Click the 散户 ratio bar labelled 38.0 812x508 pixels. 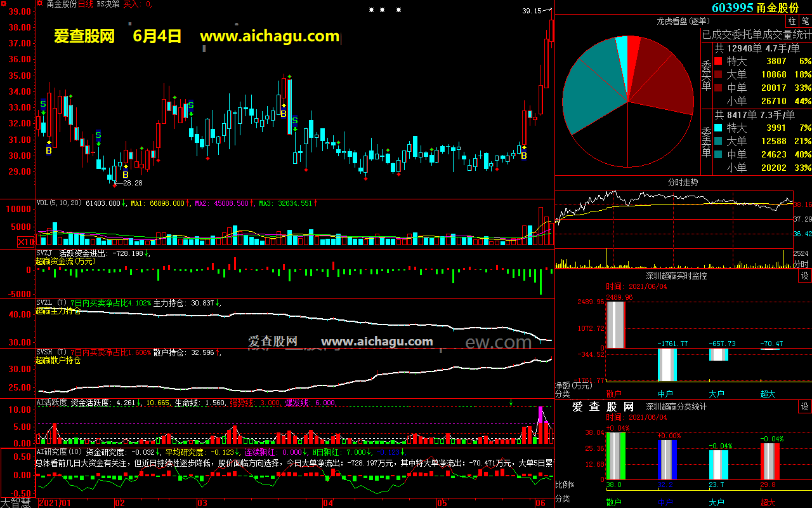615,456
